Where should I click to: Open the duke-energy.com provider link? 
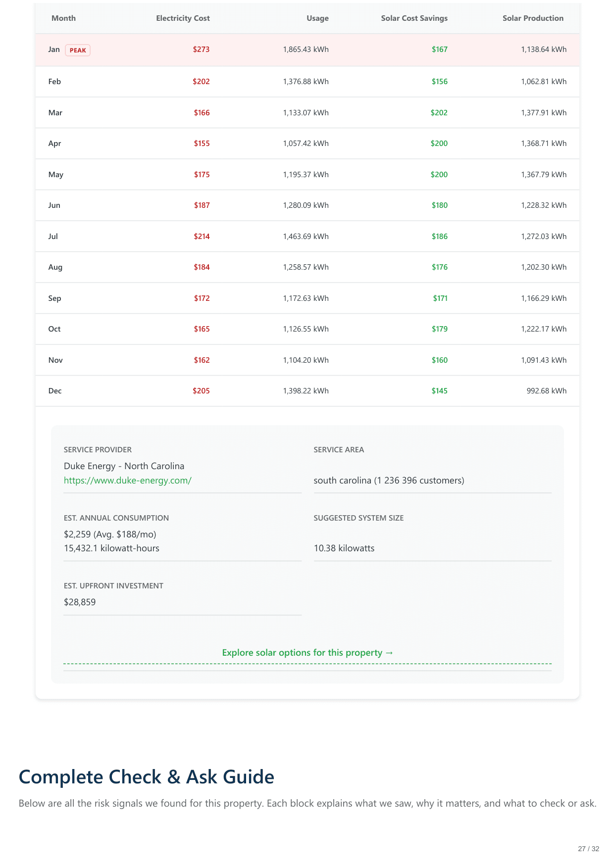(x=127, y=481)
